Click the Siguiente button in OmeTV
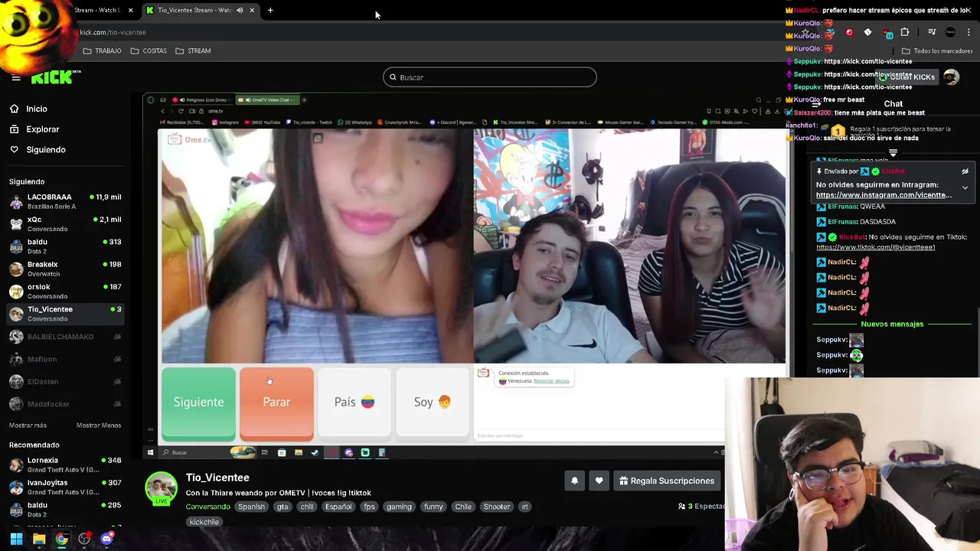The image size is (980, 551). click(x=198, y=403)
